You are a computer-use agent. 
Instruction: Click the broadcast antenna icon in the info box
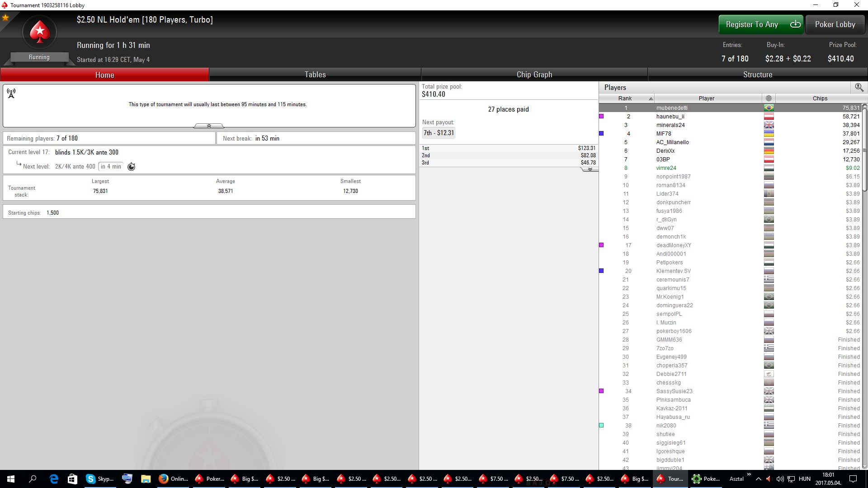coord(11,93)
